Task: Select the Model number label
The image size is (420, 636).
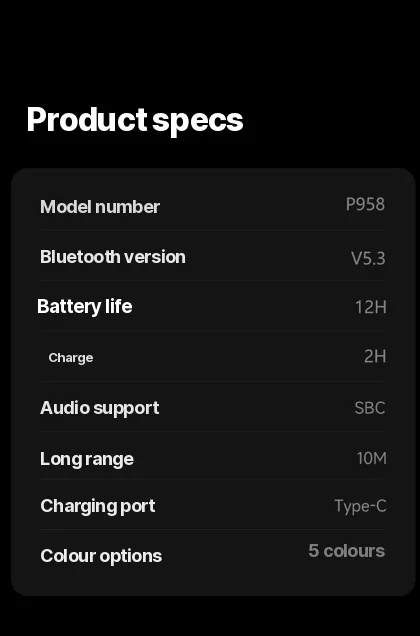Action: pos(100,207)
